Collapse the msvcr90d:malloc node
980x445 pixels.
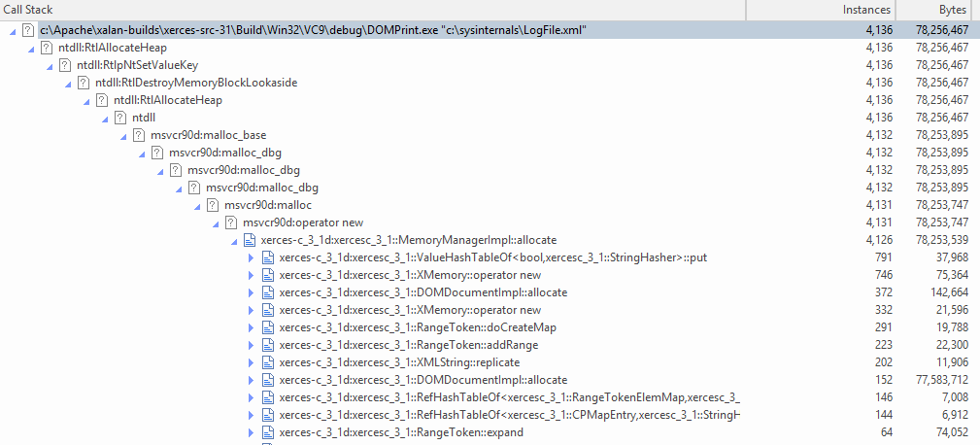[x=196, y=205]
